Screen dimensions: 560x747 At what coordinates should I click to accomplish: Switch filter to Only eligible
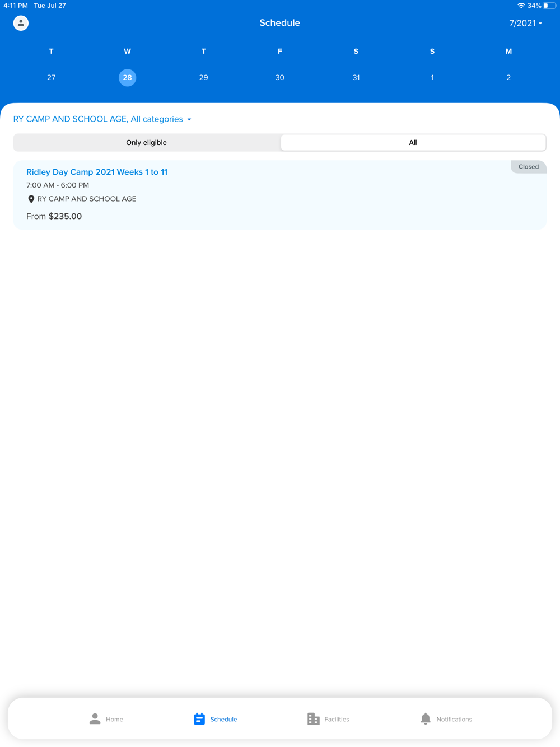[147, 142]
